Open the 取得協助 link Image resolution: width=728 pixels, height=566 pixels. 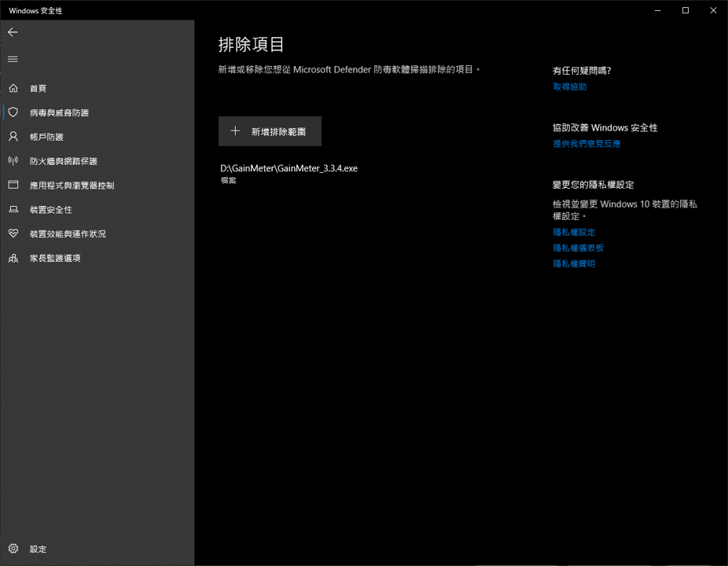click(x=570, y=86)
